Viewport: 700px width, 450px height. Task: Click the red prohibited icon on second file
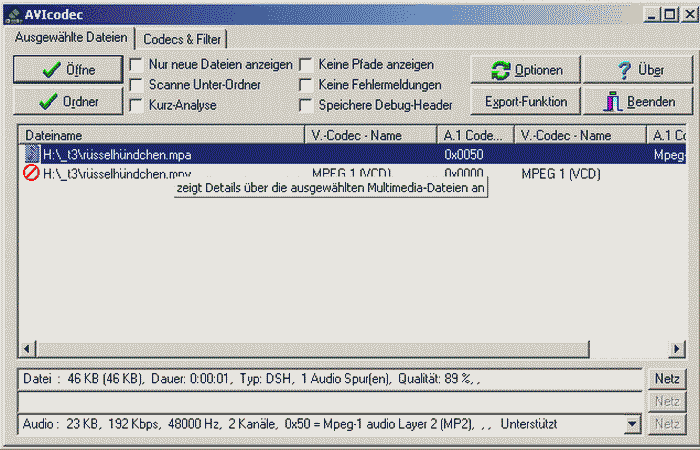pyautogui.click(x=32, y=173)
